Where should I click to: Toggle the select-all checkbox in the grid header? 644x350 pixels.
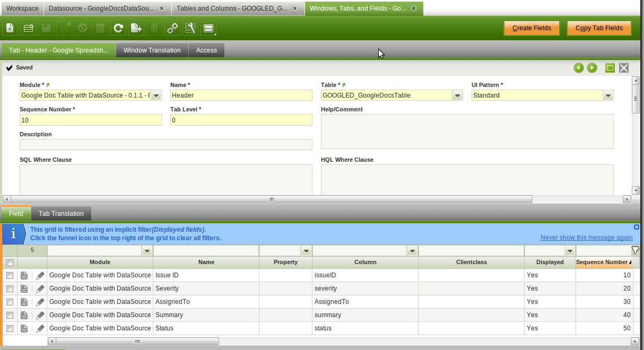[x=10, y=262]
